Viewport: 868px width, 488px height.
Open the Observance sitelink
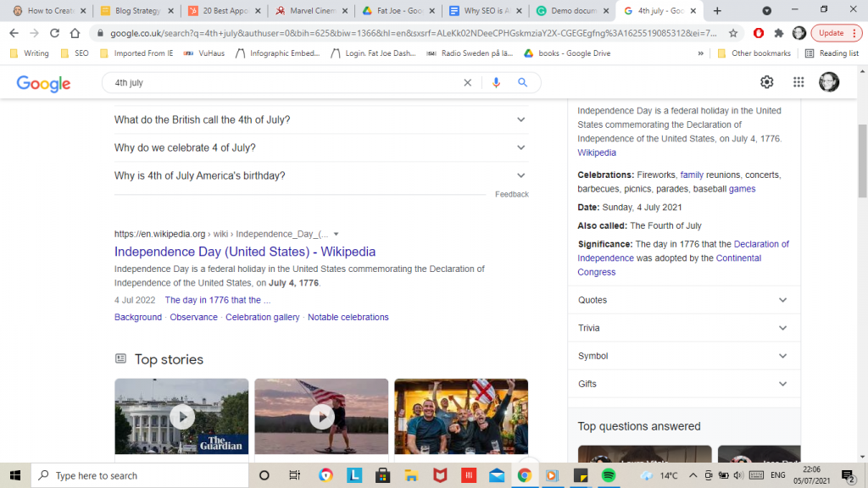(194, 317)
